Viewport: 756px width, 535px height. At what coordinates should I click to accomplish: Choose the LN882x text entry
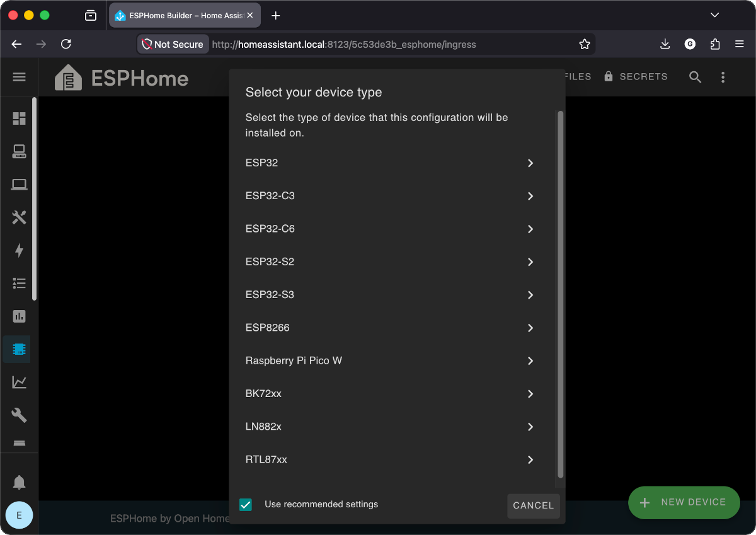pos(263,427)
